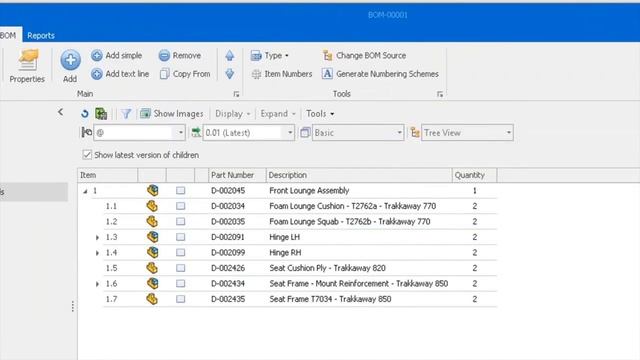This screenshot has height=360, width=640.
Task: Choose Add text line
Action: [x=120, y=74]
